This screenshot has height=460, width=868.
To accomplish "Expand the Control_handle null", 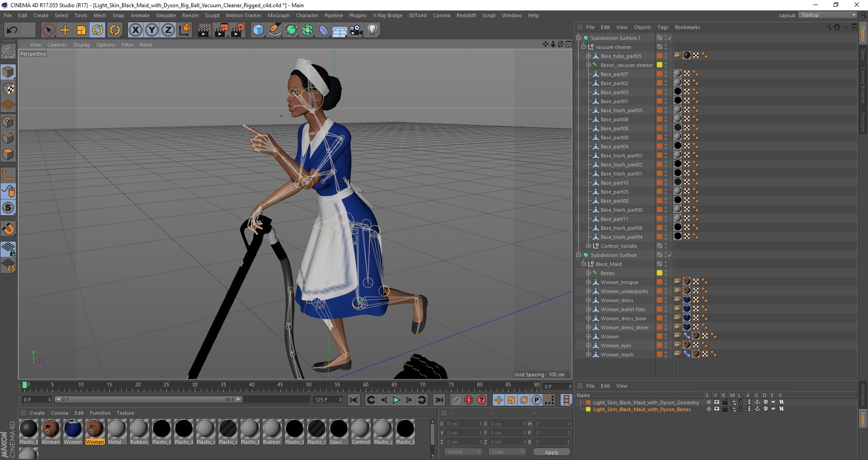I will point(589,246).
